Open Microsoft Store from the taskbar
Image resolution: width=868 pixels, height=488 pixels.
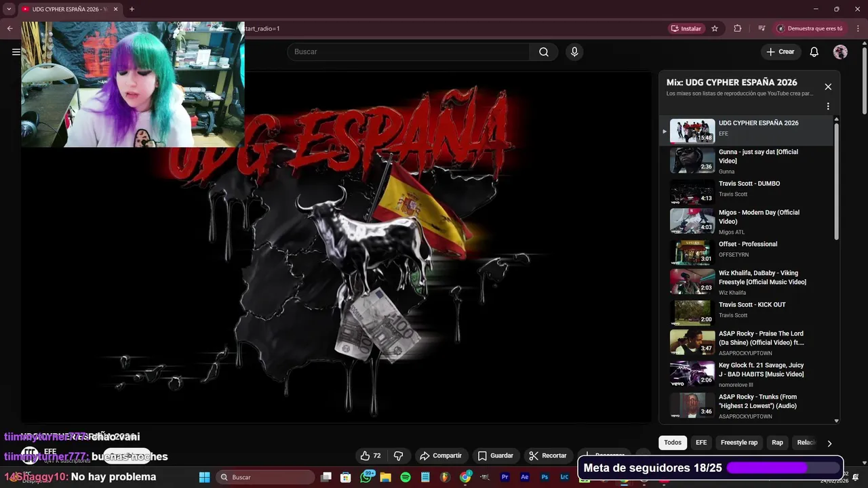click(x=346, y=477)
